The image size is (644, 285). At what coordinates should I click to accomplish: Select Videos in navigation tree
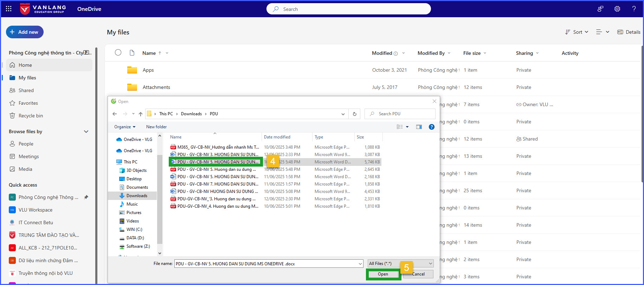coord(133,221)
